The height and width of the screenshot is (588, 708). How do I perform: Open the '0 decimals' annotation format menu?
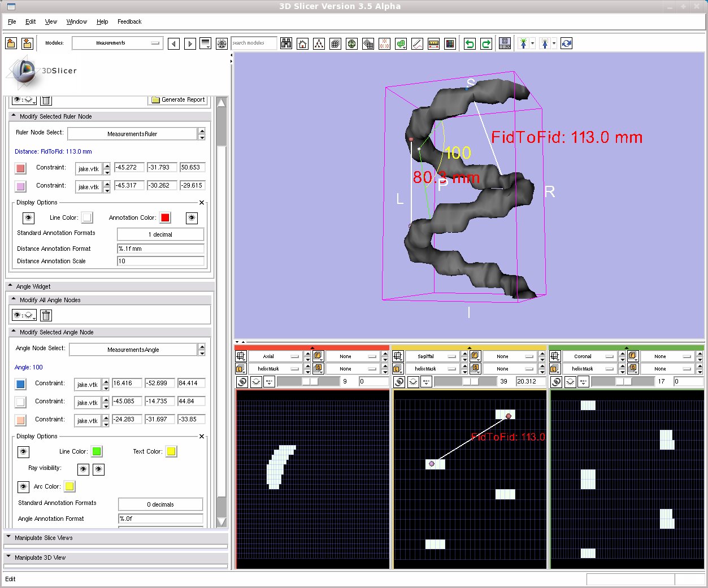click(x=160, y=504)
